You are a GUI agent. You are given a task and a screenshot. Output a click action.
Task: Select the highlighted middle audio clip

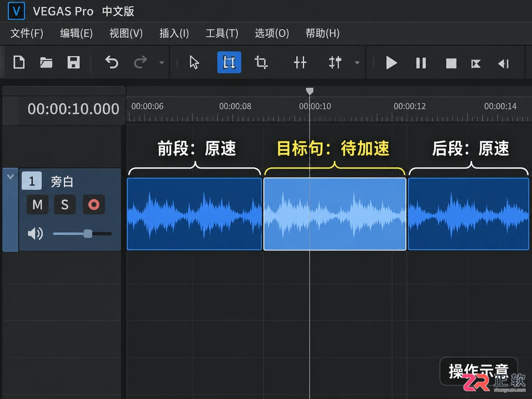[x=335, y=214]
